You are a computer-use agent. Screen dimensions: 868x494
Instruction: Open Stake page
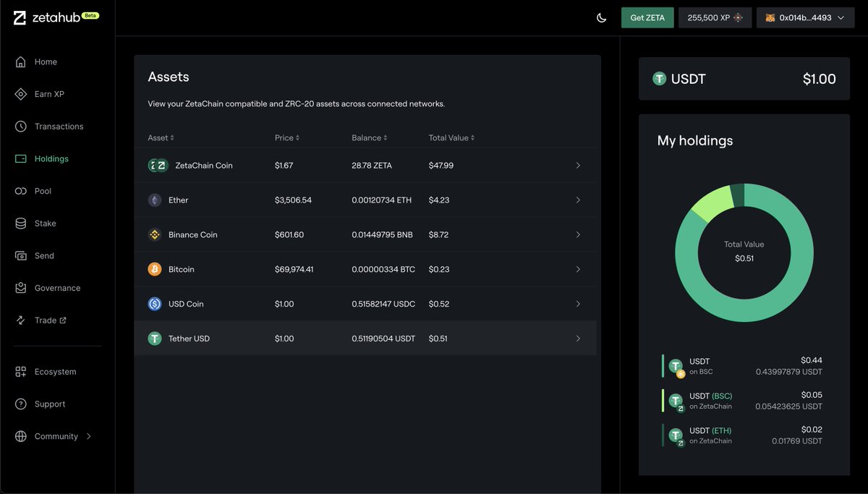[45, 223]
